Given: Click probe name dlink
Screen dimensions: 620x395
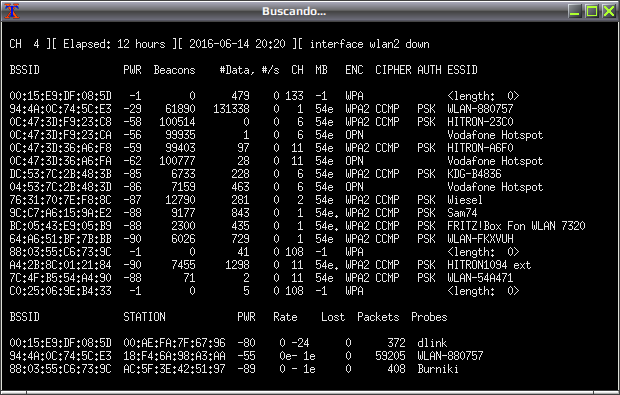Looking at the screenshot, I should (432, 343).
